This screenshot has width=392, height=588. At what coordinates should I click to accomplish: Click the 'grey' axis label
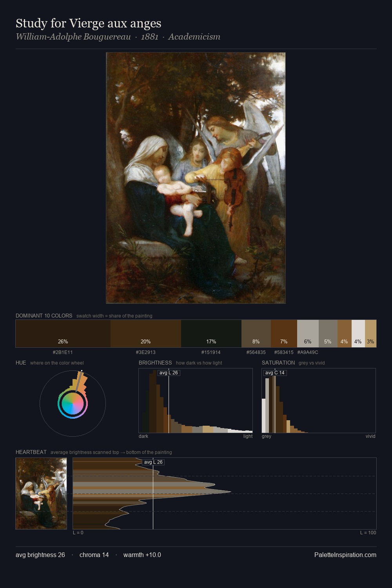267,436
